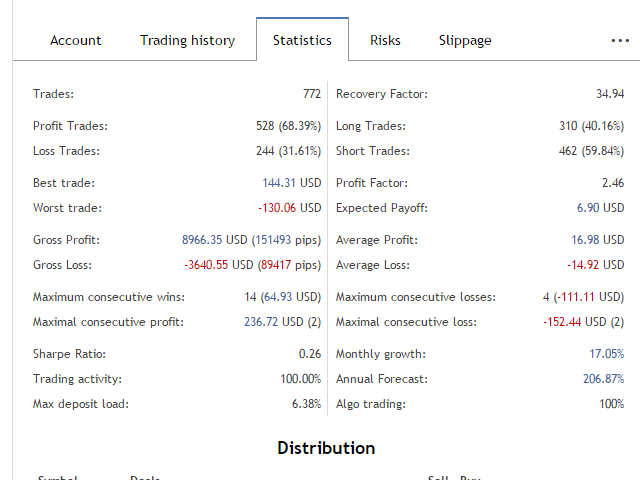Click the Monthly growth 17.05% value
This screenshot has width=640, height=480.
(x=606, y=354)
